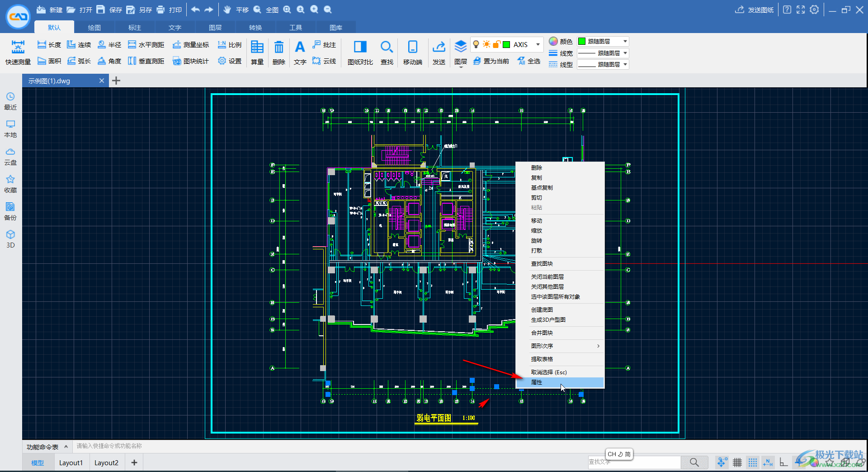Select the Text (文字) tool
This screenshot has width=868, height=472.
click(300, 53)
